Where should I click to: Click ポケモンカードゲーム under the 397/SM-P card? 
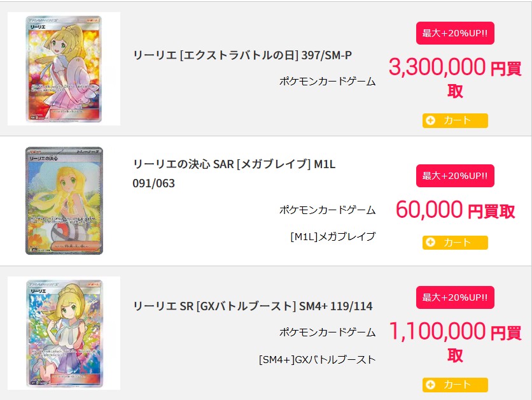(327, 82)
